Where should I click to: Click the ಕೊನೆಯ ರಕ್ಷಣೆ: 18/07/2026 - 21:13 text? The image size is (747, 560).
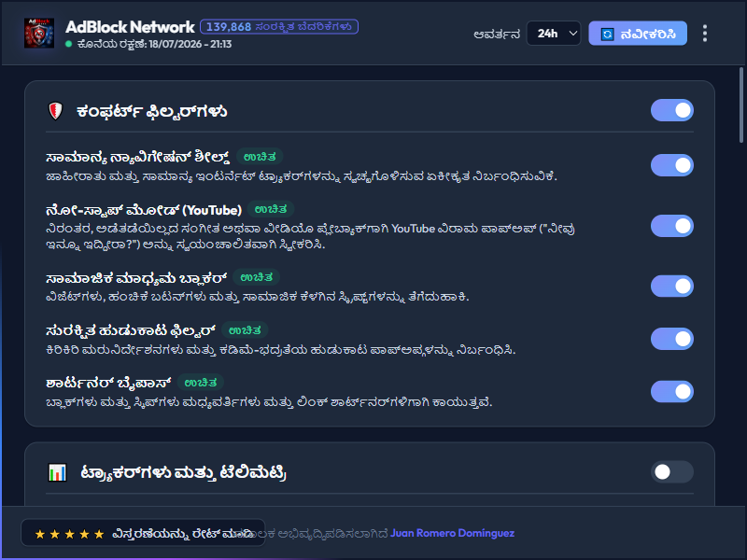[x=154, y=44]
